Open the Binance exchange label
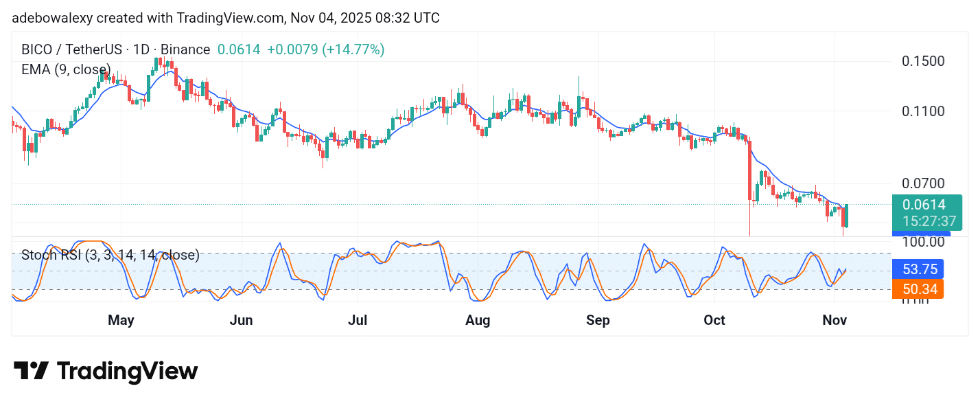Screen dimensions: 980x406 click(x=185, y=49)
